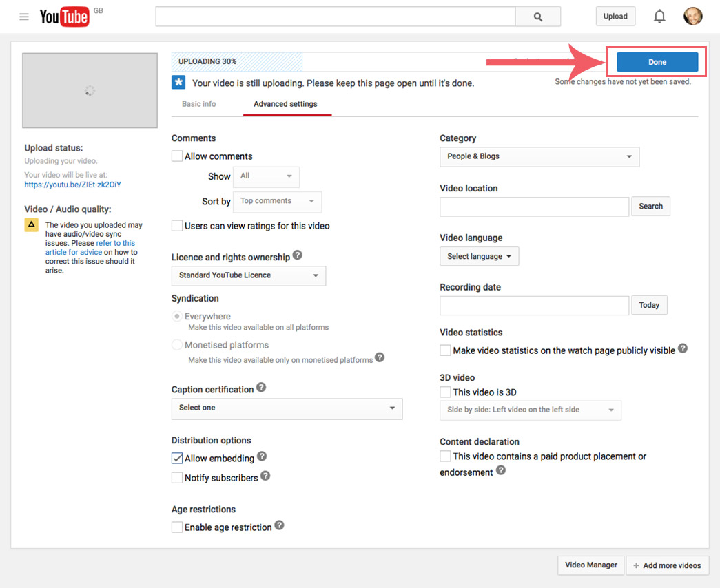Open the youtu.be video link
The image size is (720, 588).
point(72,185)
